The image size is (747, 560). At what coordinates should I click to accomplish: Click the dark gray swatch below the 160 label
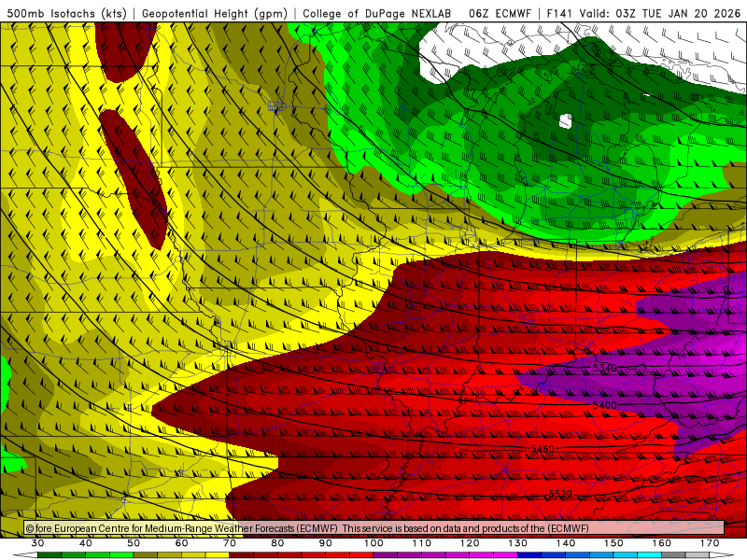pyautogui.click(x=673, y=555)
